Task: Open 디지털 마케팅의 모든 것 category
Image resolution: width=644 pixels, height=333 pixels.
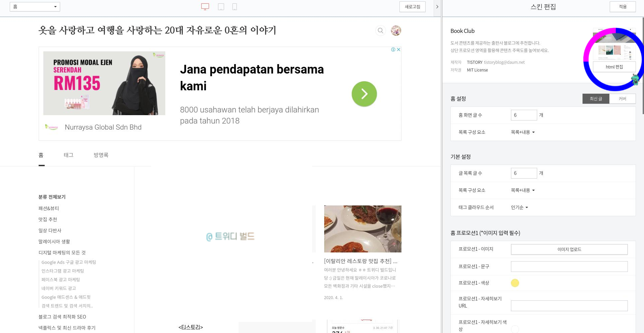Action: click(62, 253)
